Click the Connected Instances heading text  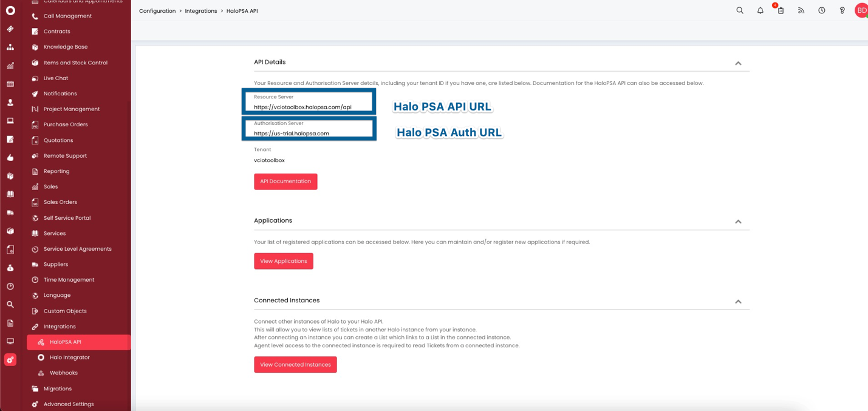(x=287, y=301)
